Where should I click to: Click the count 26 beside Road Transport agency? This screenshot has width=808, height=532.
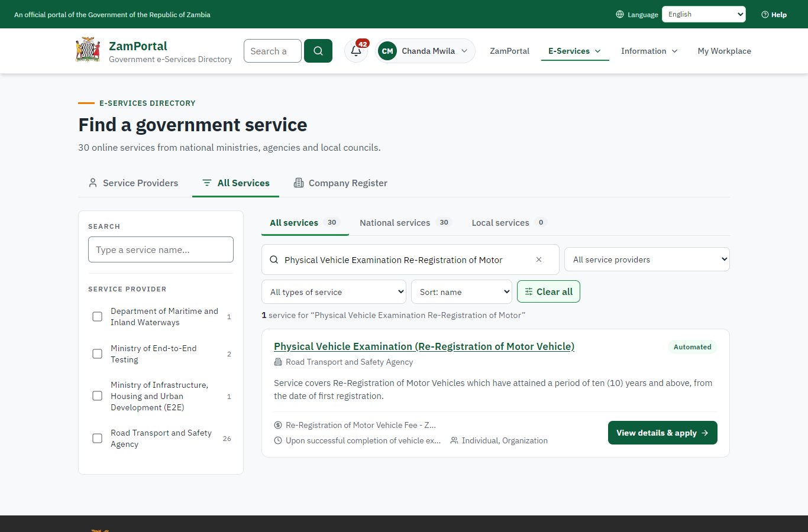[227, 439]
